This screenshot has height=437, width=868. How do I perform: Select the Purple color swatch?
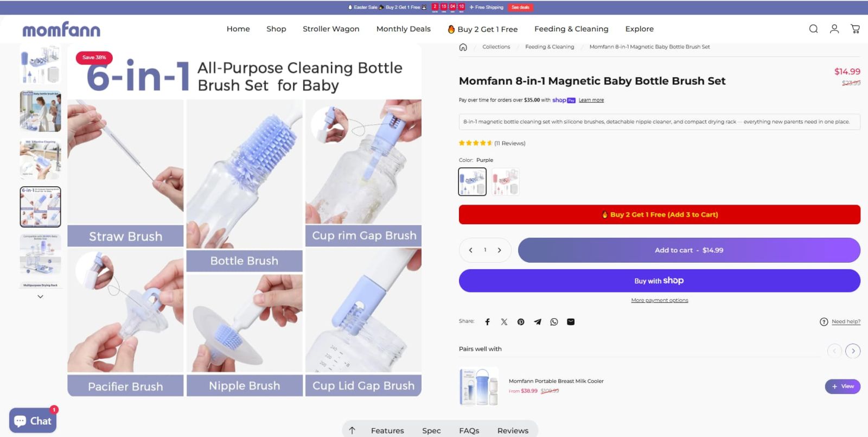point(471,181)
